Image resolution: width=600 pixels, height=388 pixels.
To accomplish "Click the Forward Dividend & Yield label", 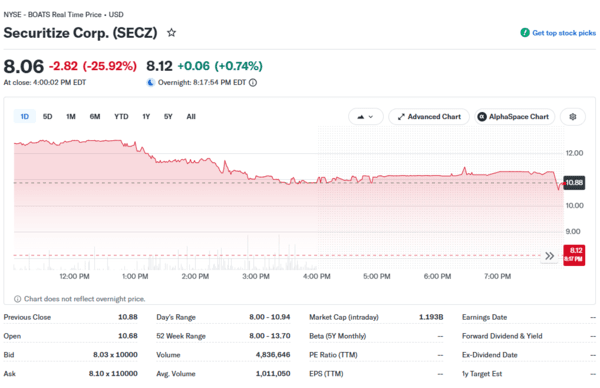I will [502, 336].
